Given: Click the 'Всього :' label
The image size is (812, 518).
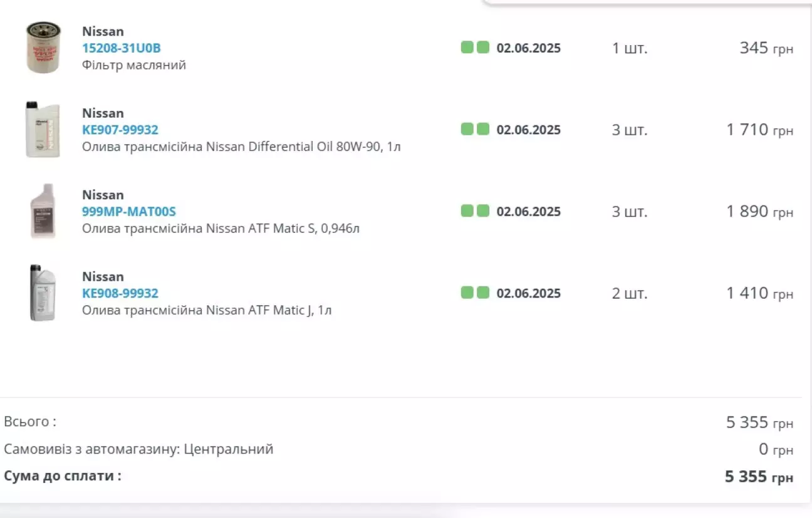Looking at the screenshot, I should pos(30,422).
